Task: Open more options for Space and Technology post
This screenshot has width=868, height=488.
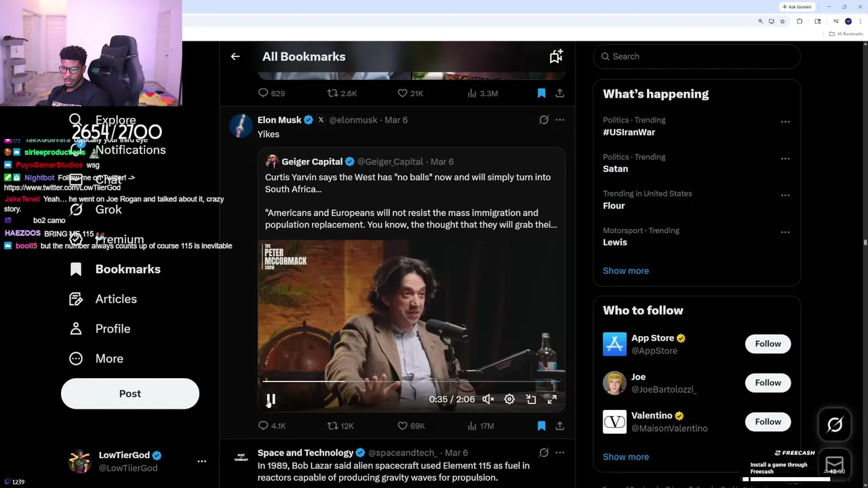Action: click(559, 453)
